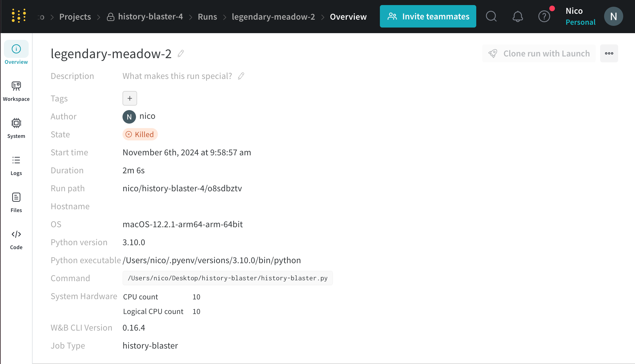Open the Code tab in the sidebar
Screen dimensions: 635x364
coord(16,239)
